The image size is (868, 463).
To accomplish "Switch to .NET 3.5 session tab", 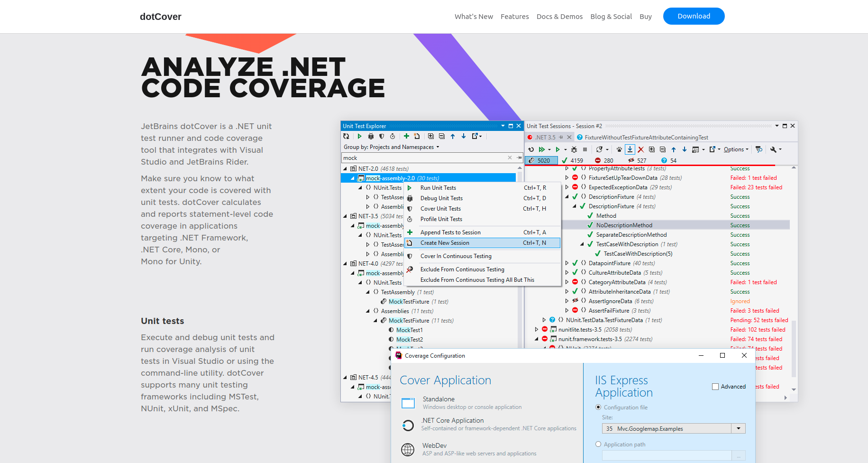I will click(546, 138).
